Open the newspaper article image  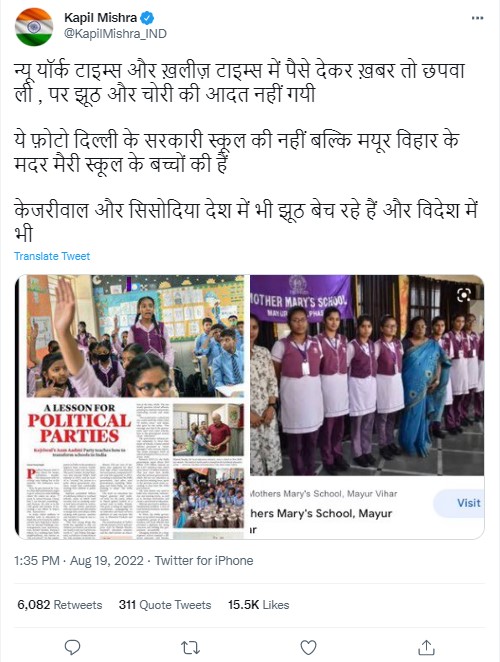[x=132, y=407]
